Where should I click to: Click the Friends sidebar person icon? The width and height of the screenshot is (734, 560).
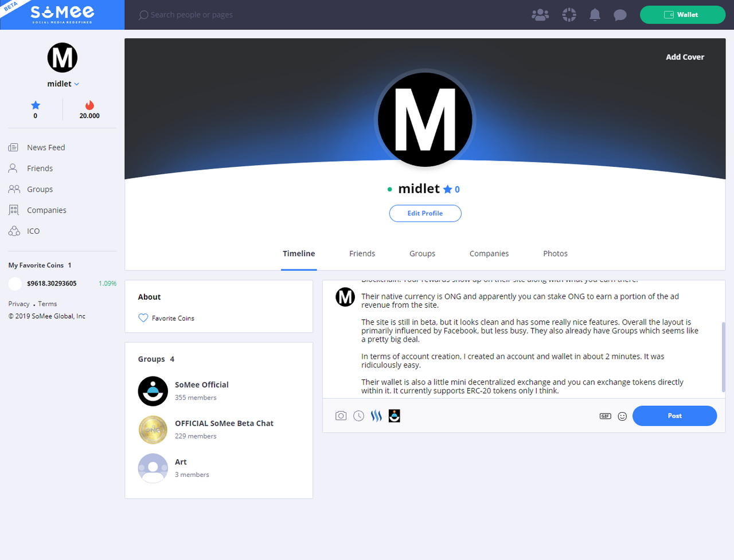tap(13, 168)
